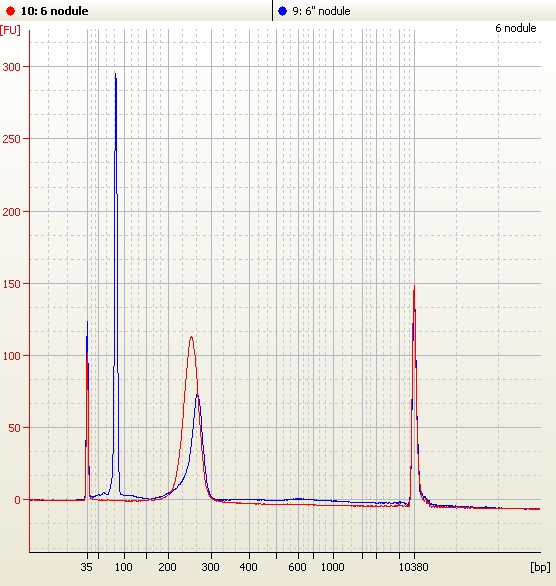Image resolution: width=556 pixels, height=586 pixels.
Task: Click the red peak top near 250 bp
Action: (x=191, y=337)
